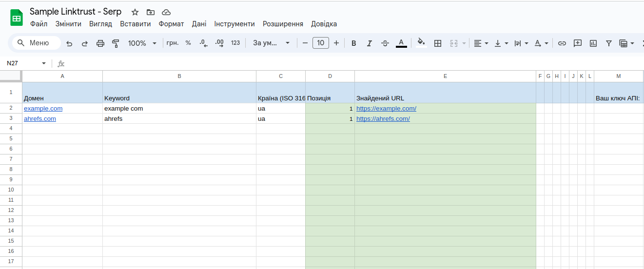Open the ahrefs.com domain link
The width and height of the screenshot is (644, 269).
coord(40,119)
